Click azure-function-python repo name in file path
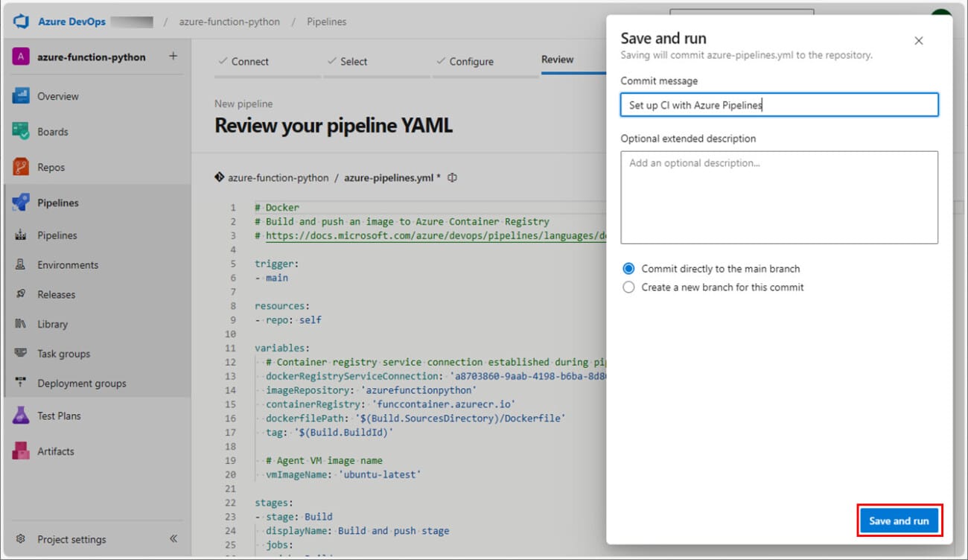 pos(278,178)
